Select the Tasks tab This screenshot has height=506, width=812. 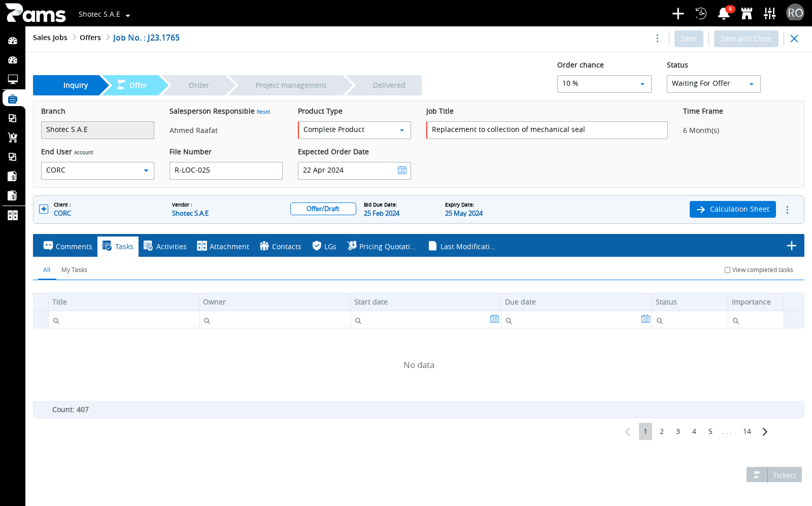[x=118, y=247]
